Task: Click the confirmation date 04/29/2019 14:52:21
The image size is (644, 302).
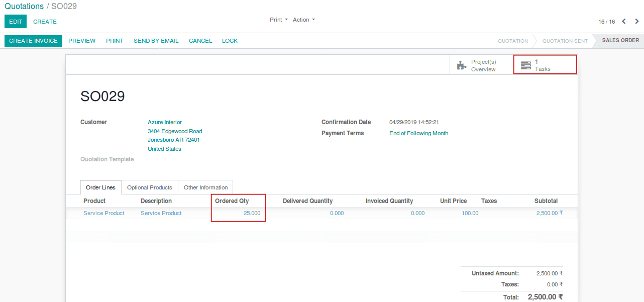Action: point(414,122)
